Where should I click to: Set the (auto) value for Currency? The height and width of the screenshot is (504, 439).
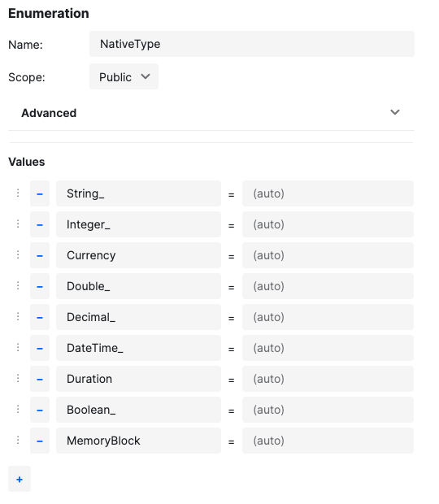pyautogui.click(x=328, y=255)
